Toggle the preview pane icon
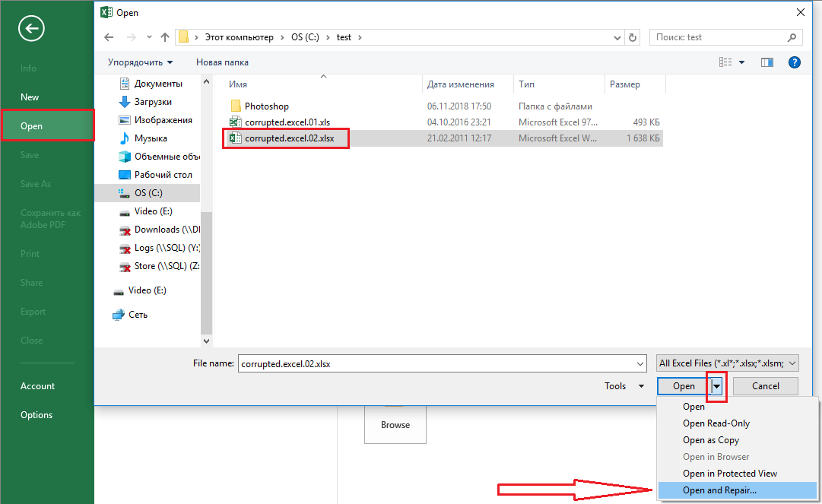 click(766, 62)
